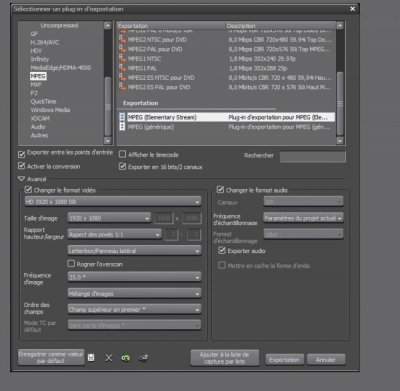400x391 pixels.
Task: Select Autres in the format list
Action: click(x=39, y=135)
